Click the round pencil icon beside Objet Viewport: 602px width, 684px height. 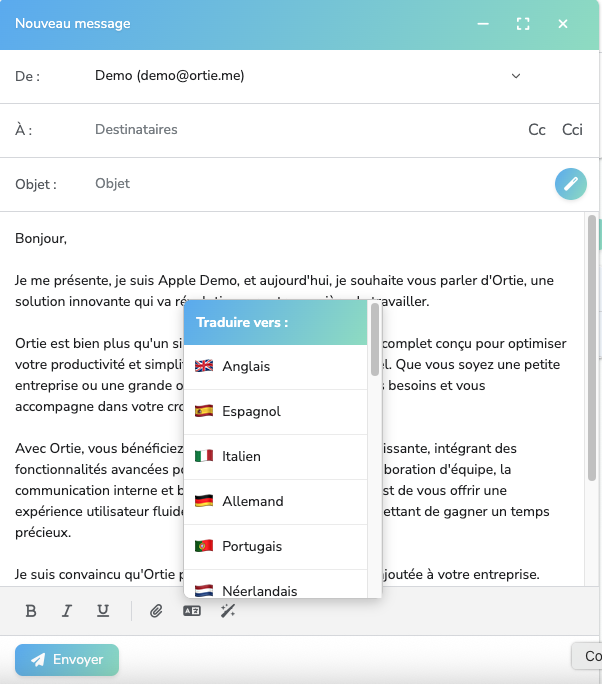pos(570,184)
